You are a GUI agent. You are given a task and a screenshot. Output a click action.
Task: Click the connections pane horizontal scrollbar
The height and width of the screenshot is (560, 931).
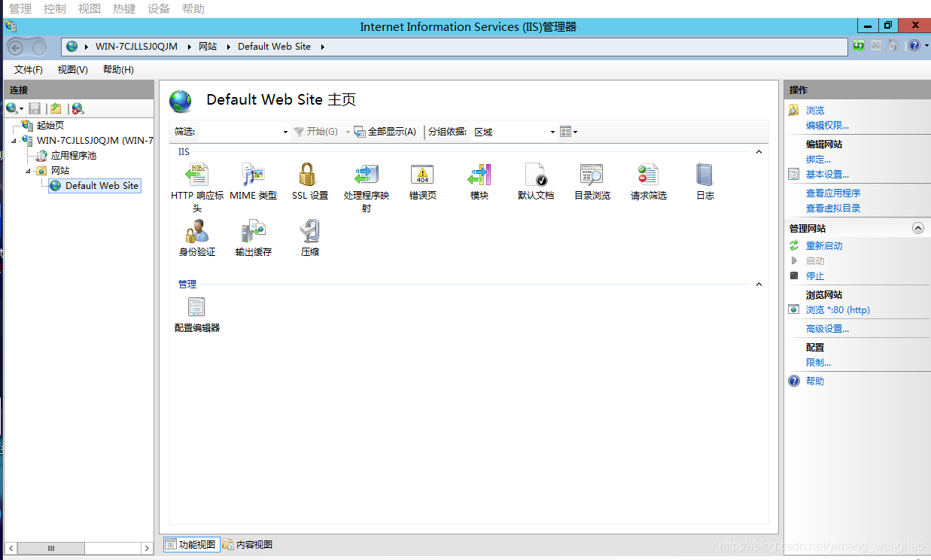[x=79, y=549]
